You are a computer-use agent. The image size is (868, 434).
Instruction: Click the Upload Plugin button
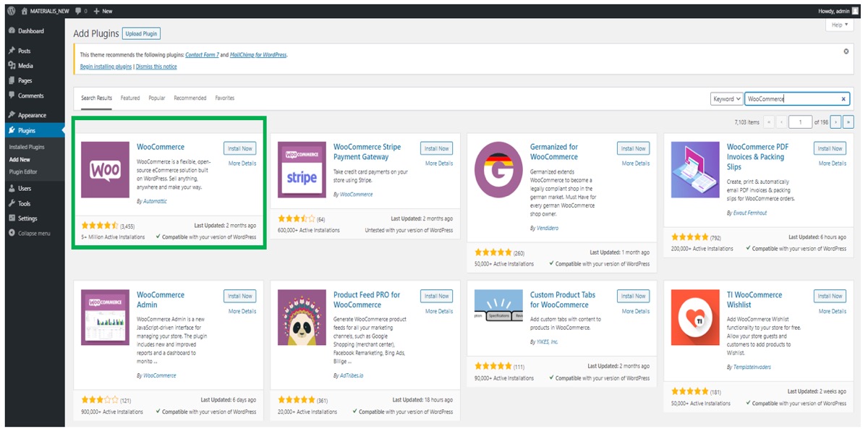click(x=141, y=33)
